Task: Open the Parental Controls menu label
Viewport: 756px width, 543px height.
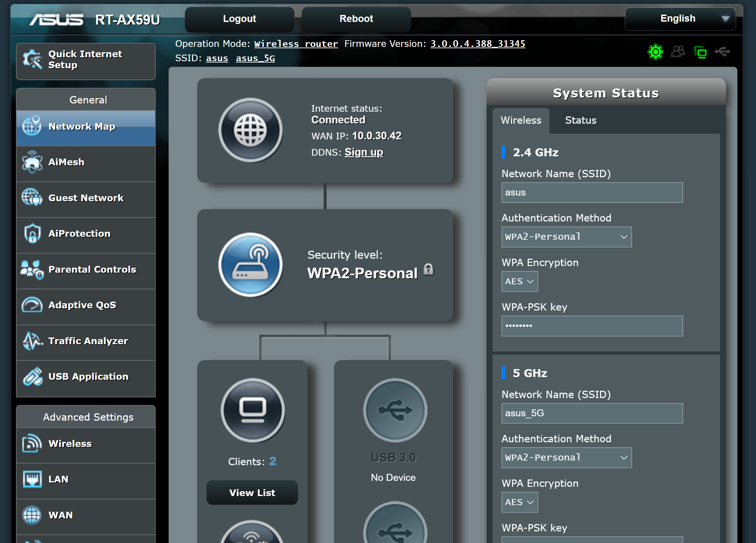Action: click(92, 269)
